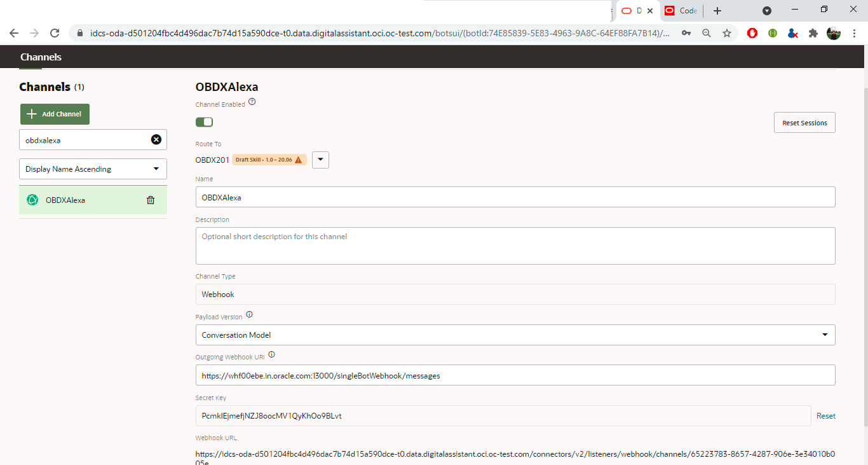Click Payload Version info icon
Viewport: 868px width, 465px height.
click(x=249, y=314)
